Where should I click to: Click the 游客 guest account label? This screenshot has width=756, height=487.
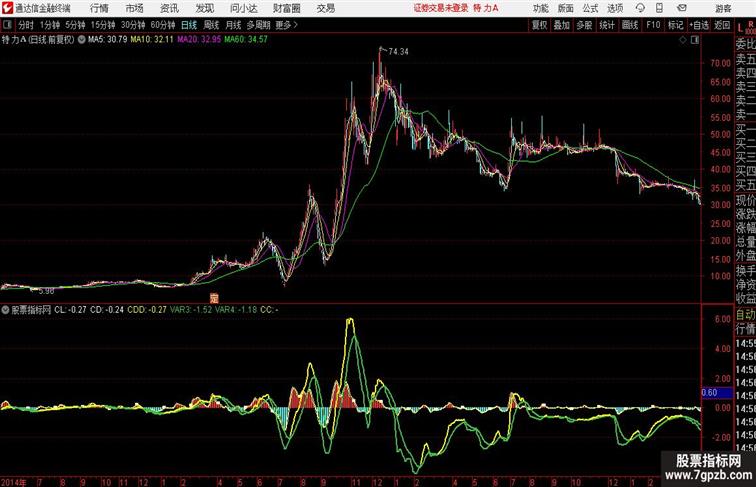click(x=723, y=8)
